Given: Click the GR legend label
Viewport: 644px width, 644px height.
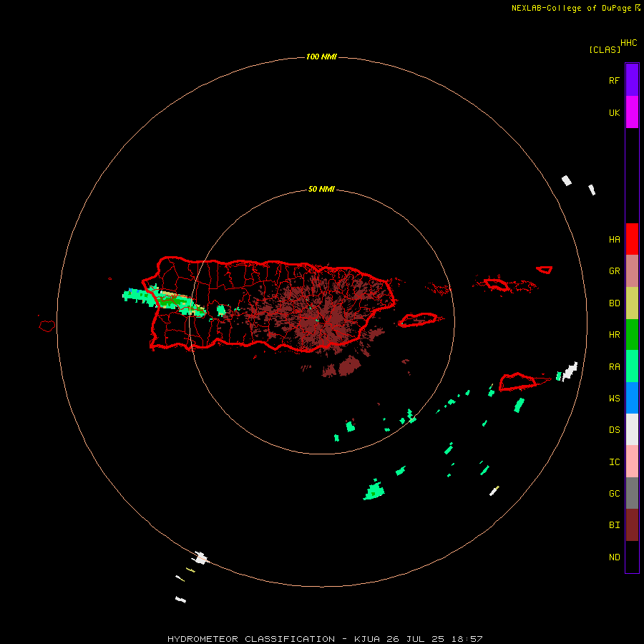Looking at the screenshot, I should [614, 271].
